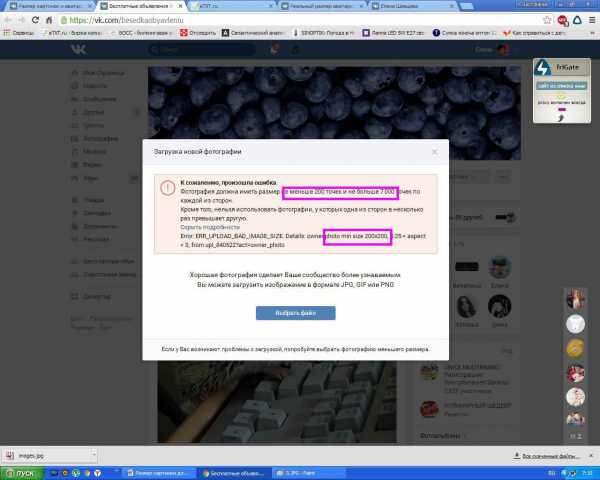
Task: Switch to the first browser tab
Action: click(50, 6)
